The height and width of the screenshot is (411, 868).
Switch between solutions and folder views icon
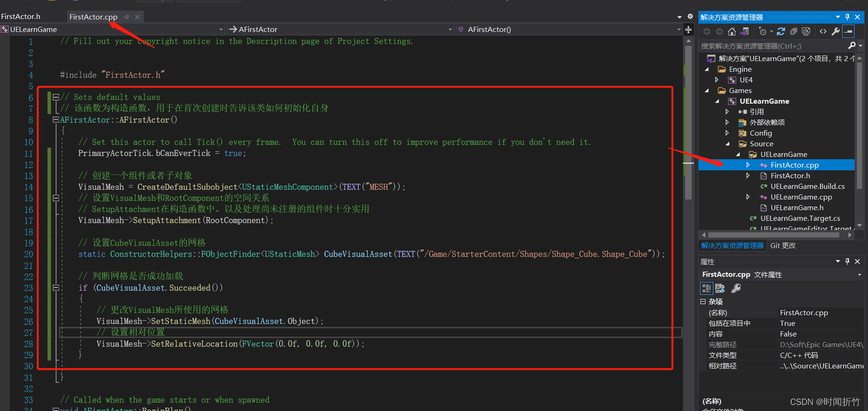[744, 31]
